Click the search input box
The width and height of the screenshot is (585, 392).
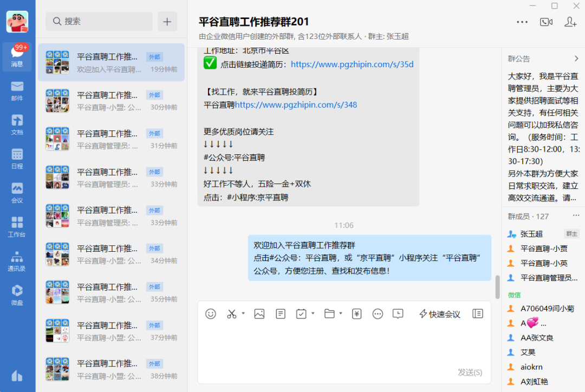(99, 21)
